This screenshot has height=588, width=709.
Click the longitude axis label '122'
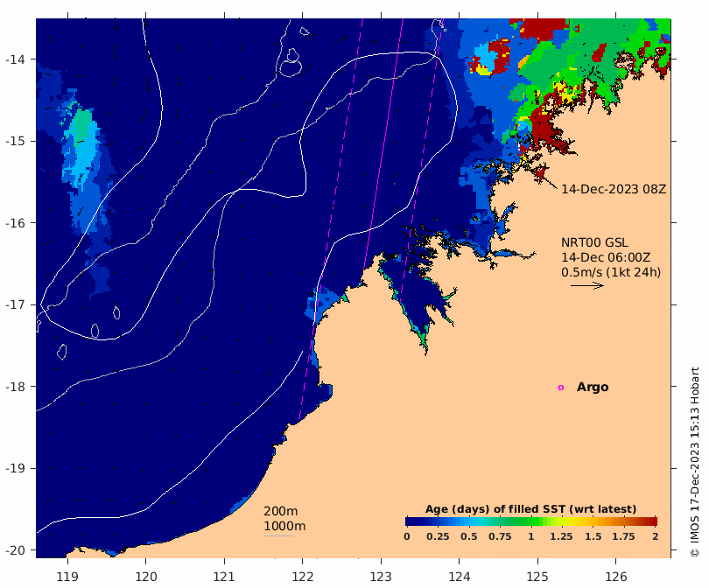tap(303, 577)
